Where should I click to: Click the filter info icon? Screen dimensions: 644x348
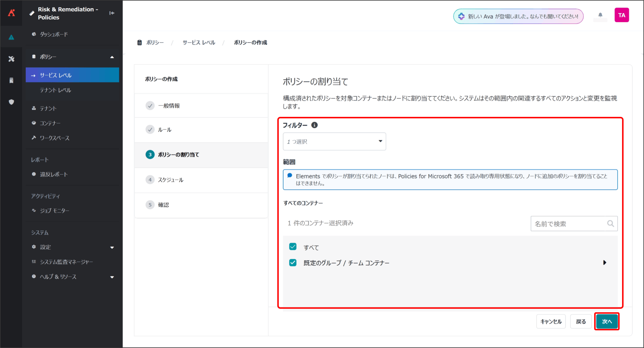(314, 125)
